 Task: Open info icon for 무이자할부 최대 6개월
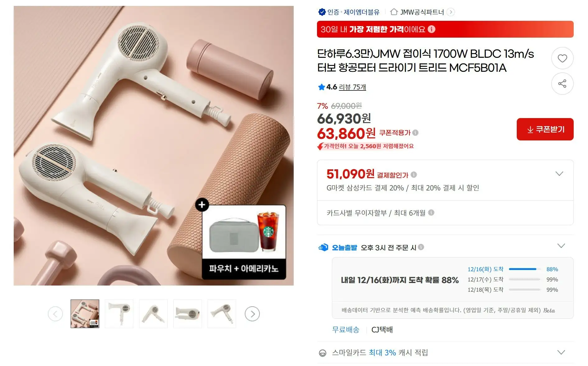pyautogui.click(x=431, y=213)
